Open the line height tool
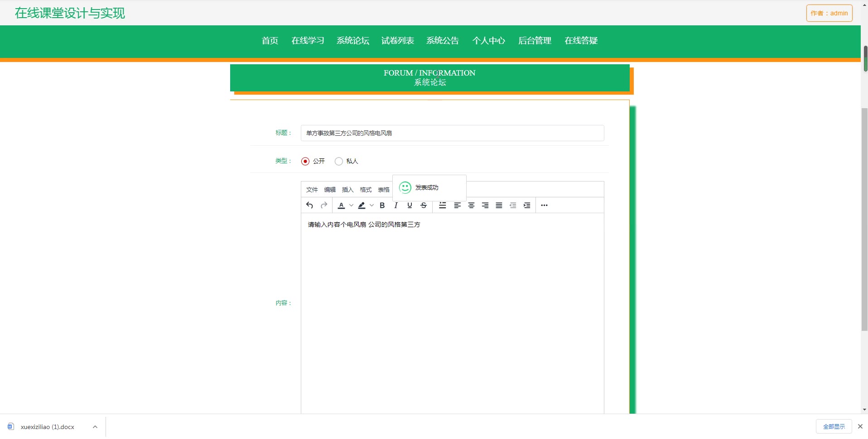Image resolution: width=868 pixels, height=439 pixels. (443, 205)
